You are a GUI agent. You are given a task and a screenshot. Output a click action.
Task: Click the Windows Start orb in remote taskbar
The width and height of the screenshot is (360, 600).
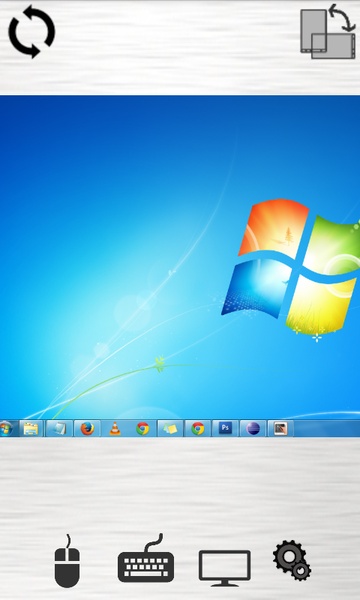click(6, 429)
